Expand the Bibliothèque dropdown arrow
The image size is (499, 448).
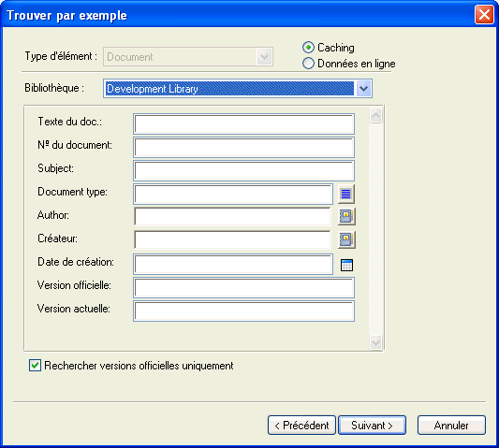(x=363, y=89)
